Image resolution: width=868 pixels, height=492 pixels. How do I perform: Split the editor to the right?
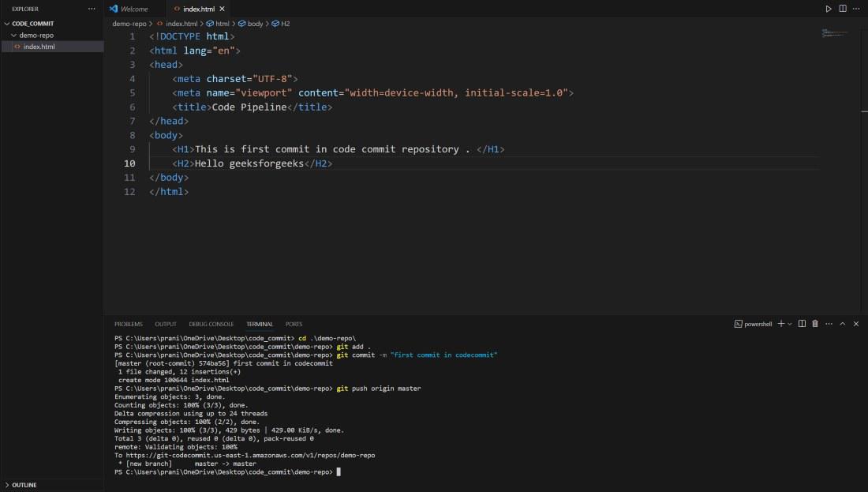pyautogui.click(x=843, y=9)
